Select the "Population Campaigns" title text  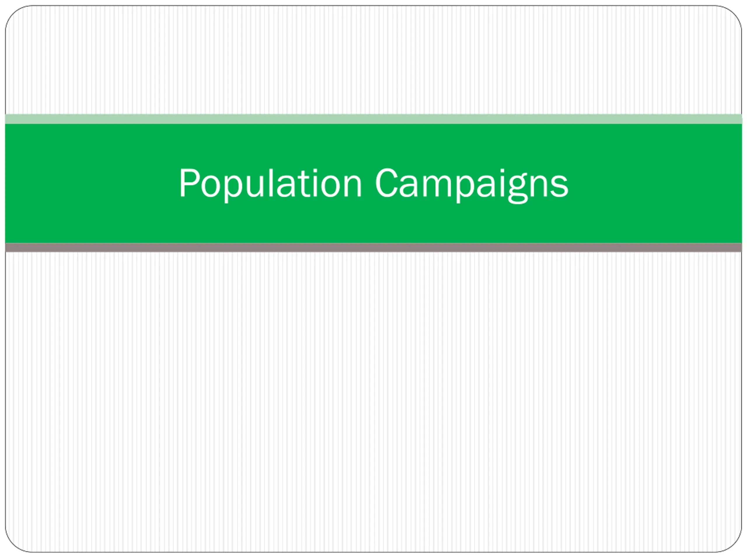pyautogui.click(x=374, y=185)
